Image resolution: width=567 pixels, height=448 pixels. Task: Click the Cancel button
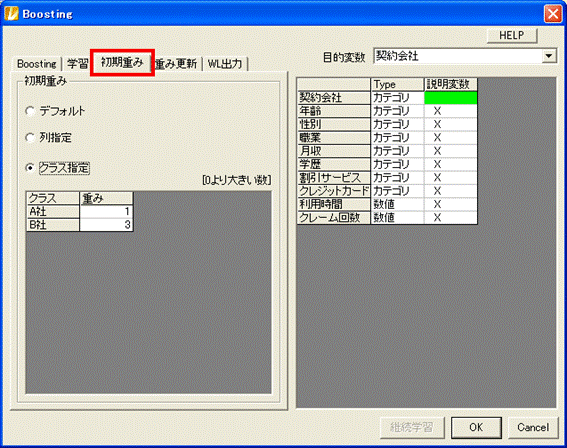533,427
